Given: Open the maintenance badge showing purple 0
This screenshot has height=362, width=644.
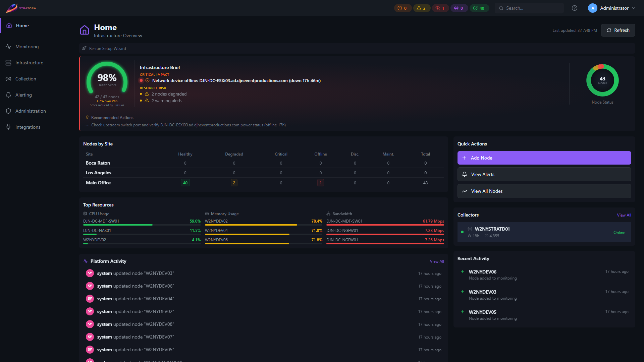Looking at the screenshot, I should (x=459, y=8).
